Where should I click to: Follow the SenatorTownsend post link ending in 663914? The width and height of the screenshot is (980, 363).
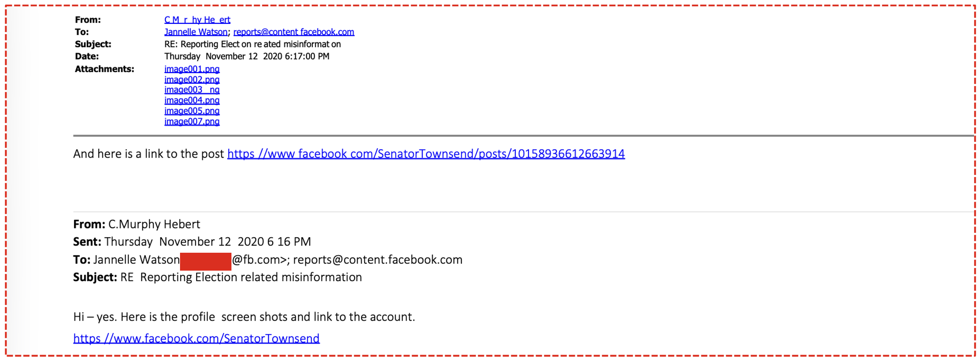tap(426, 154)
